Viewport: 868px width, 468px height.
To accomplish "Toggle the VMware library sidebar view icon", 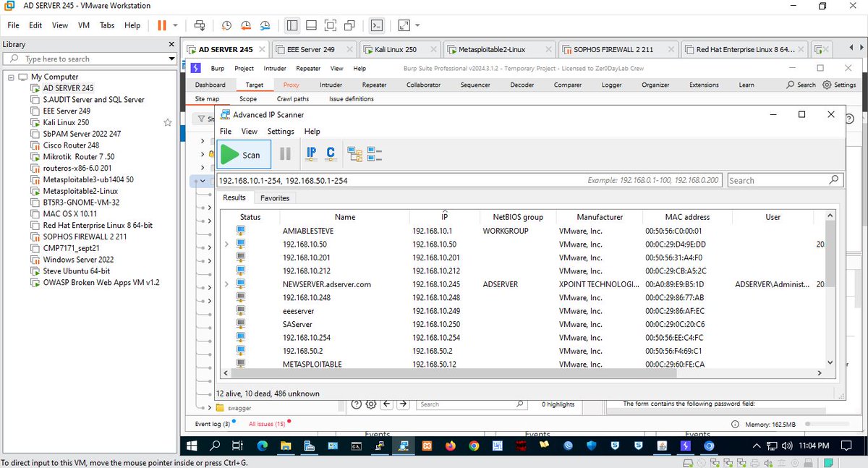I will point(292,25).
